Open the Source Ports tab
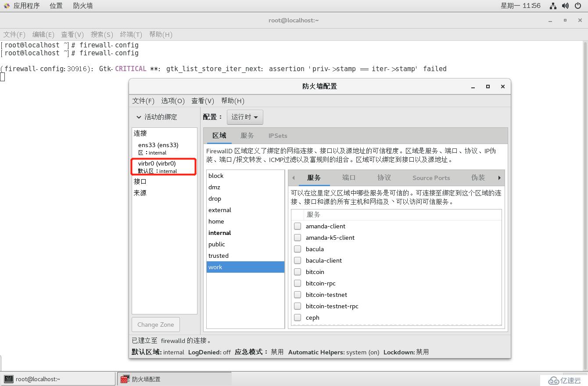588x386 pixels. coord(431,178)
